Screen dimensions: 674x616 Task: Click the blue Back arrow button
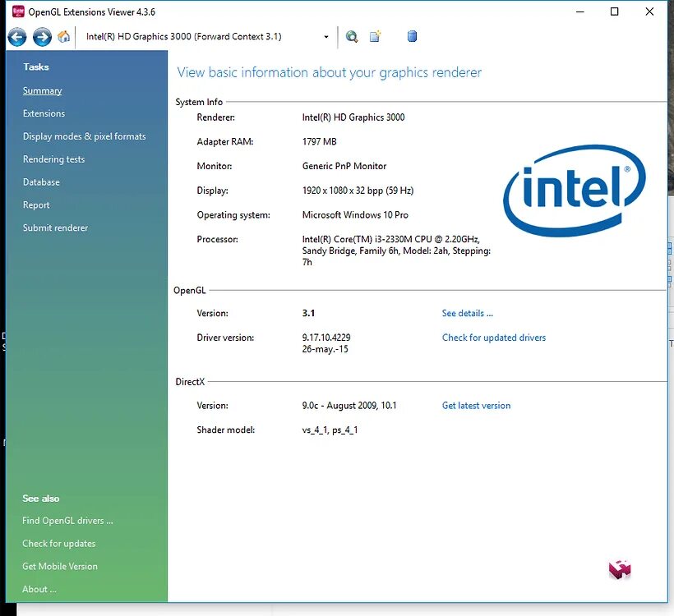pos(17,37)
